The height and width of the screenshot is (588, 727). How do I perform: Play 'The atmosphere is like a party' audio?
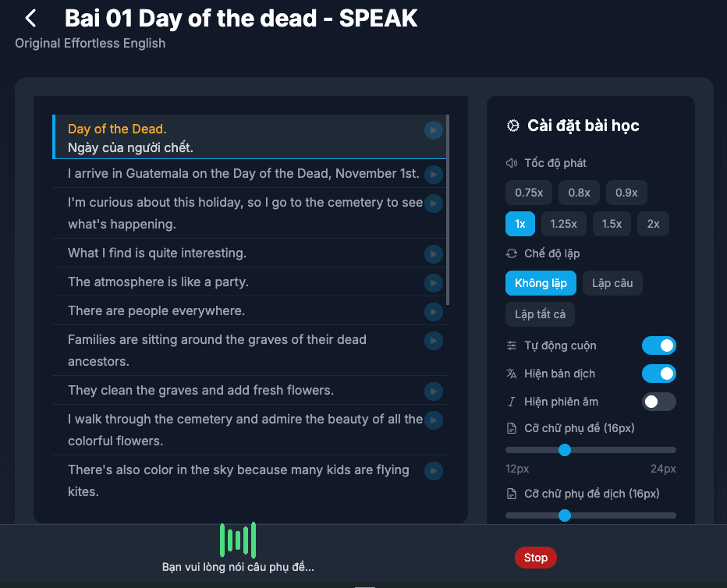pyautogui.click(x=434, y=282)
